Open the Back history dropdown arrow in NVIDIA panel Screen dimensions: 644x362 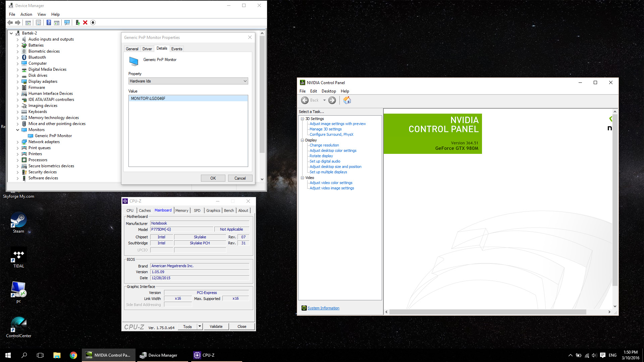click(x=324, y=100)
